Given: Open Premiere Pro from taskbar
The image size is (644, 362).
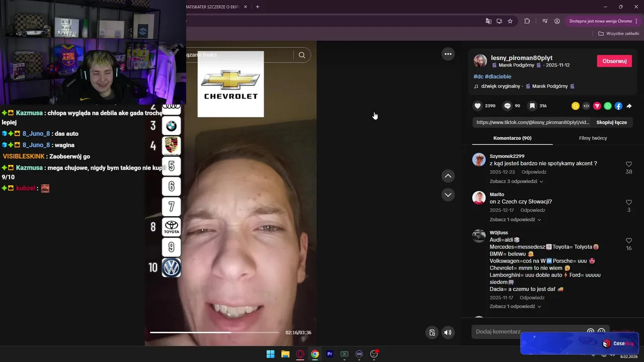Looking at the screenshot, I should 330,354.
